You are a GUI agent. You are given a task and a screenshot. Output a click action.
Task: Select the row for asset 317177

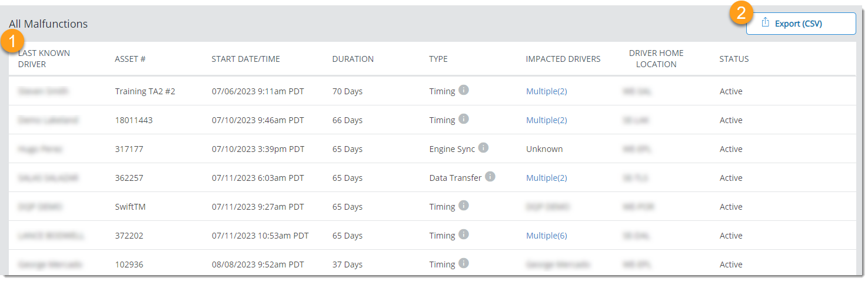coord(433,149)
